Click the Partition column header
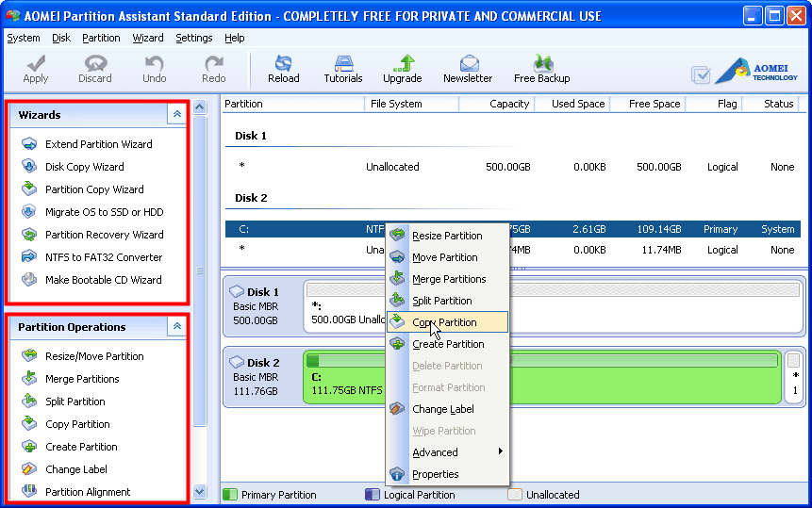Viewport: 812px width, 508px height. [293, 104]
